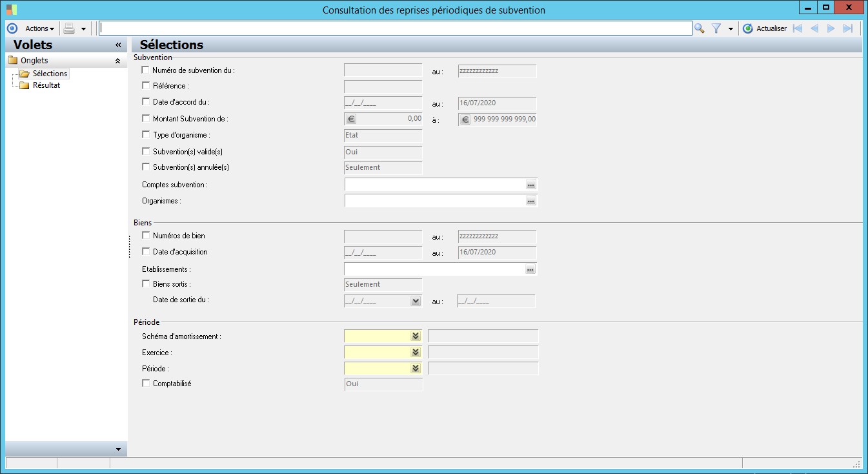Image resolution: width=868 pixels, height=474 pixels.
Task: Open the Actions menu
Action: pyautogui.click(x=39, y=28)
